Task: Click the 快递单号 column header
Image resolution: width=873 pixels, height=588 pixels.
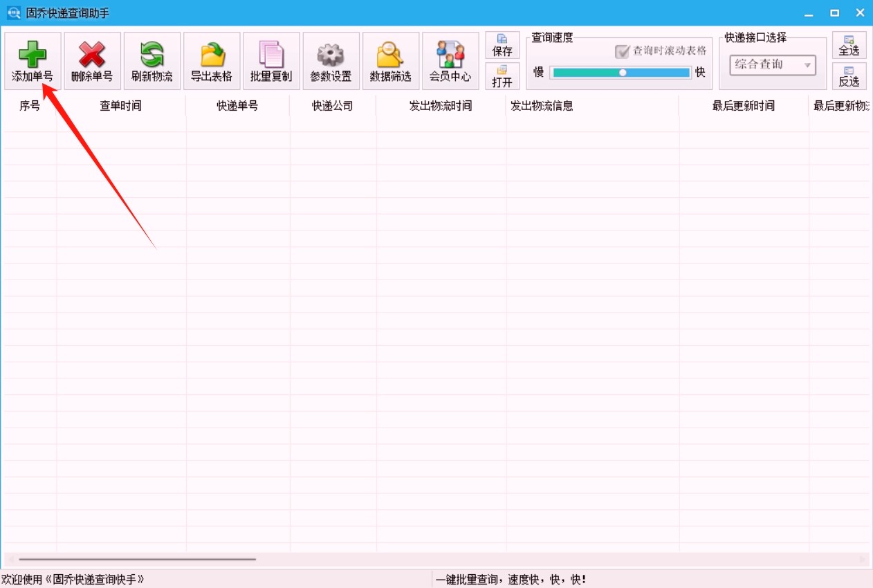Action: pos(236,106)
